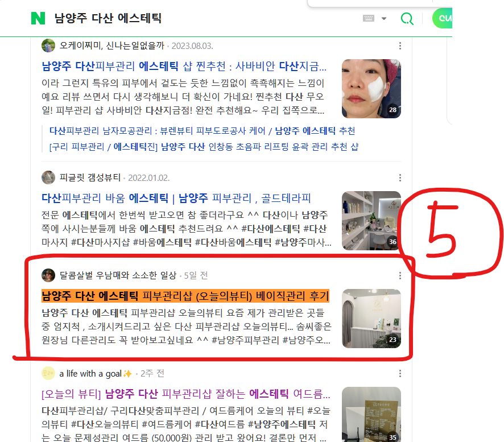Open related link 뷰렌뷰티 피부도로공사 케어
This screenshot has width=504, height=442.
click(202, 131)
